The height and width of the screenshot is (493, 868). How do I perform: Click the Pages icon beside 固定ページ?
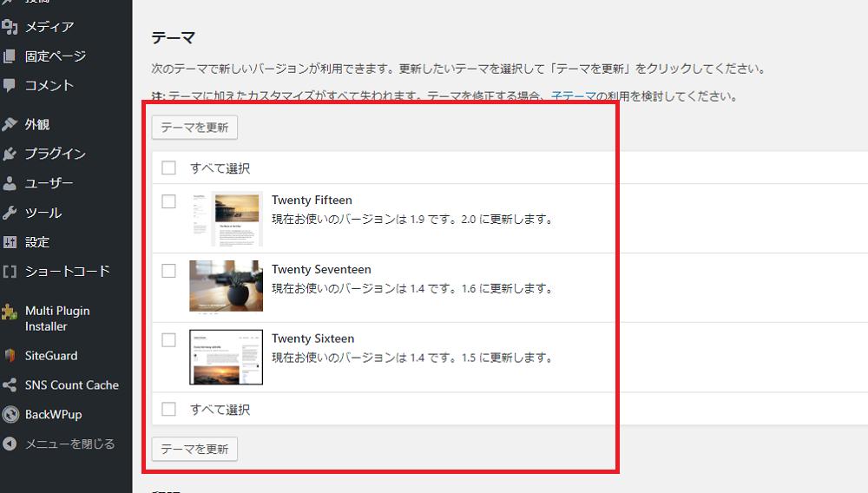coord(10,56)
